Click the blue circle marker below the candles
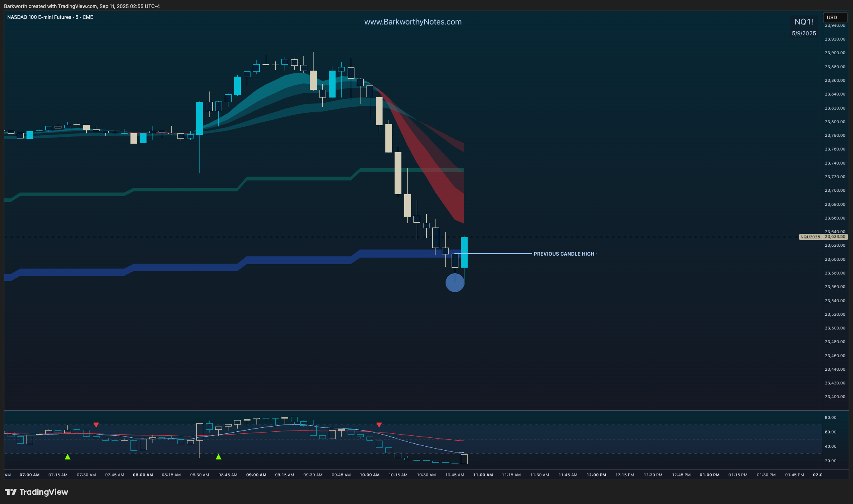This screenshot has height=504, width=853. (x=455, y=283)
